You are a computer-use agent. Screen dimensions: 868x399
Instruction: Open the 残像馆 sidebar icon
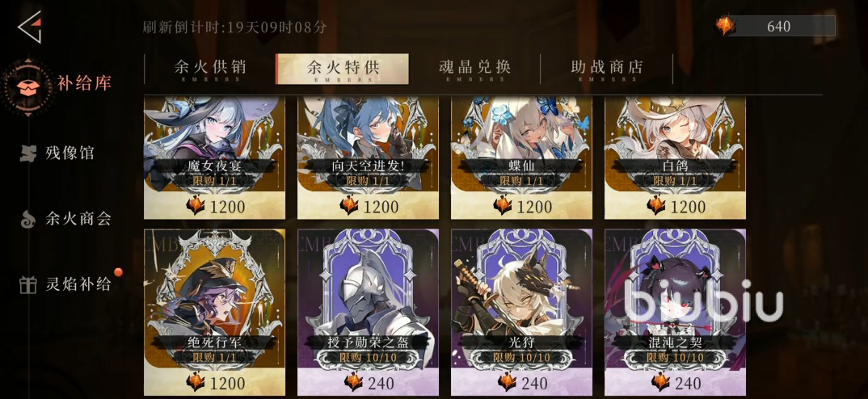click(27, 153)
